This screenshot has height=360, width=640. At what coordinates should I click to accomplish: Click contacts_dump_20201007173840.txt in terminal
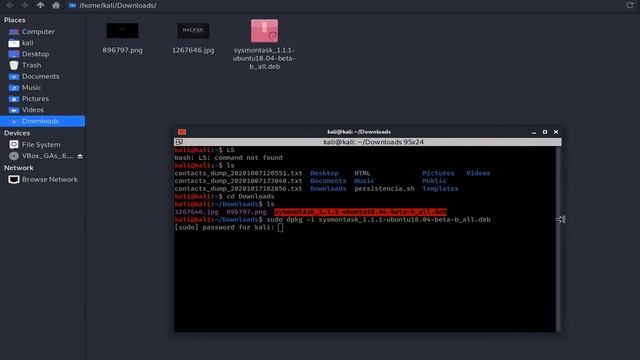(x=238, y=181)
